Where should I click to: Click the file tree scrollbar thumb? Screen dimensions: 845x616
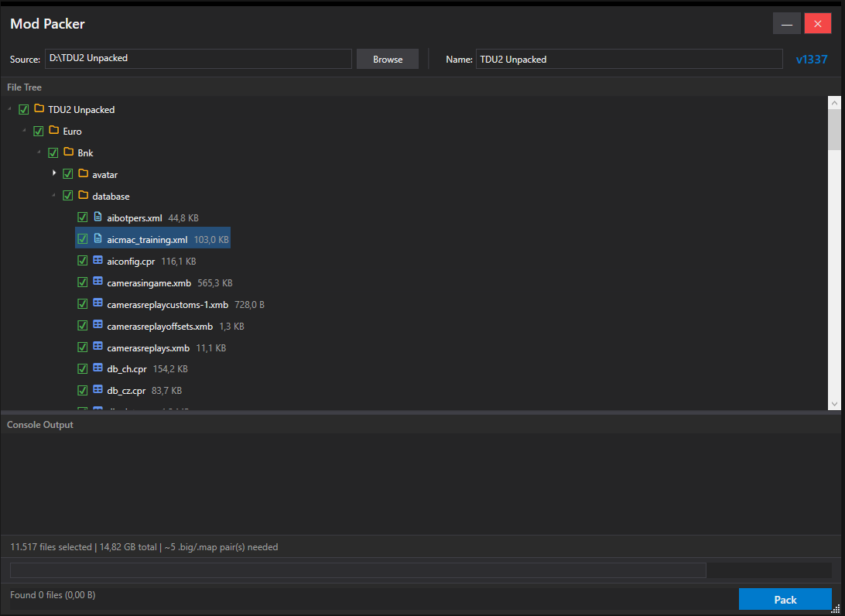pos(834,129)
